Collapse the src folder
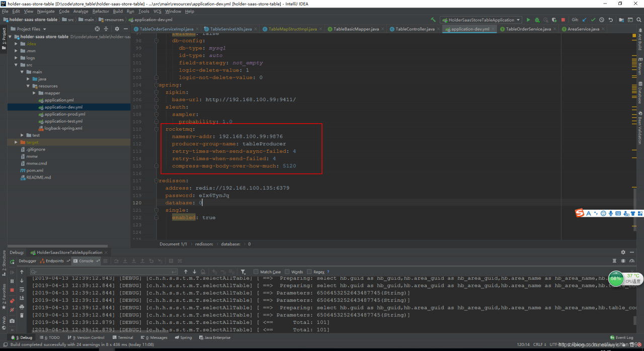Viewport: 644px width, 351px height. pyautogui.click(x=16, y=65)
